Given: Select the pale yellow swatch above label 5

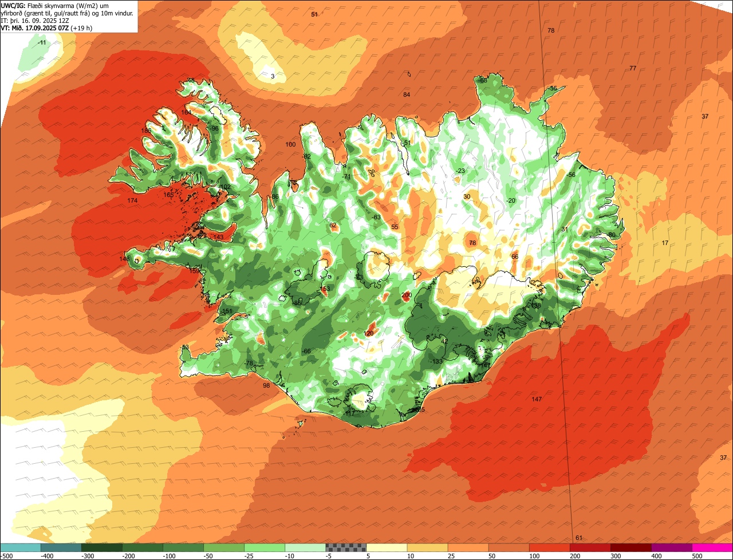Looking at the screenshot, I should 387,547.
